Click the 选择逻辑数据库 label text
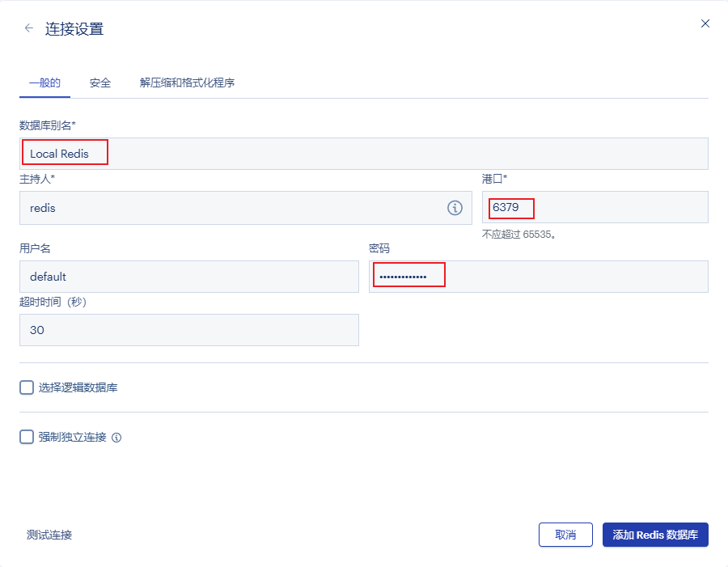728x567 pixels. (78, 387)
